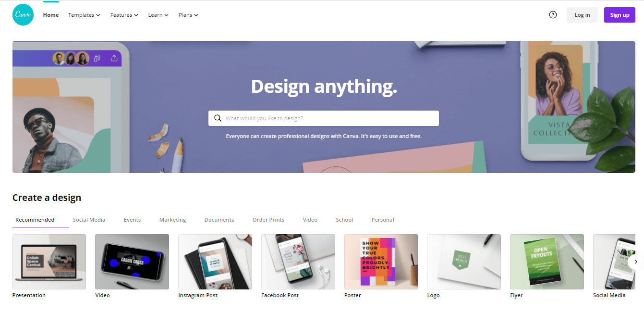644x313 pixels.
Task: Choose the Presentation design thumbnail
Action: 49,262
